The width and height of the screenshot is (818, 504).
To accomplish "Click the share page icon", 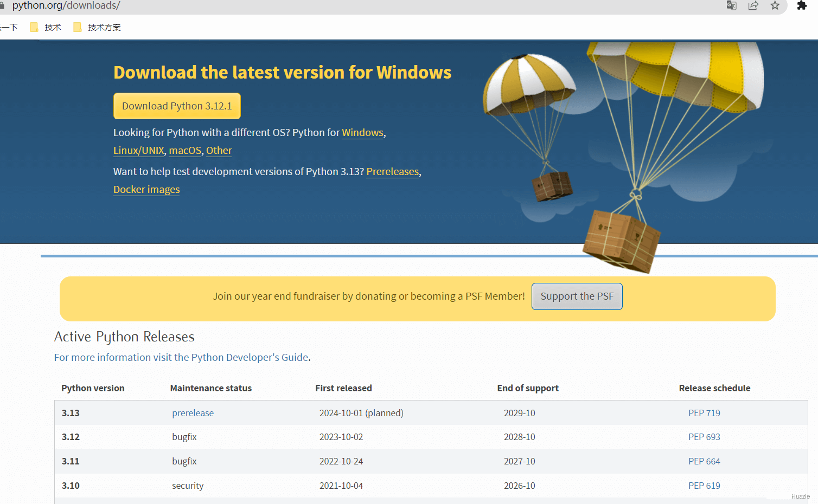I will 753,5.
